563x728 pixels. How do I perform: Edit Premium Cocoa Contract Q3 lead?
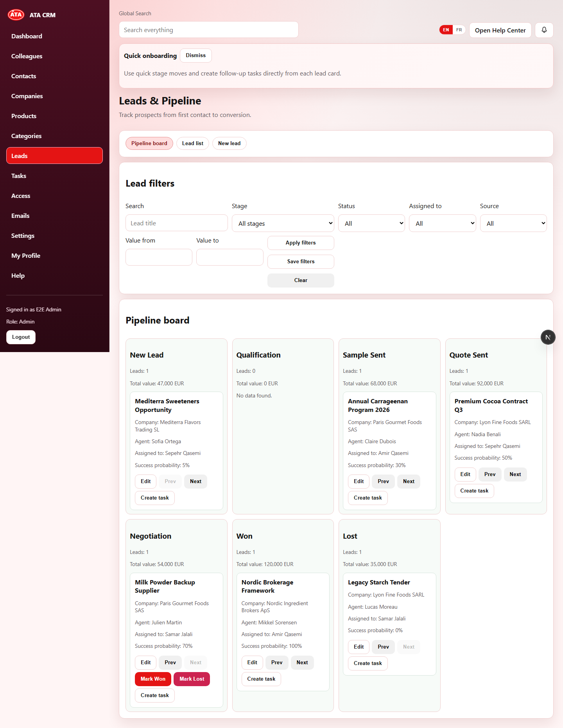pyautogui.click(x=465, y=475)
